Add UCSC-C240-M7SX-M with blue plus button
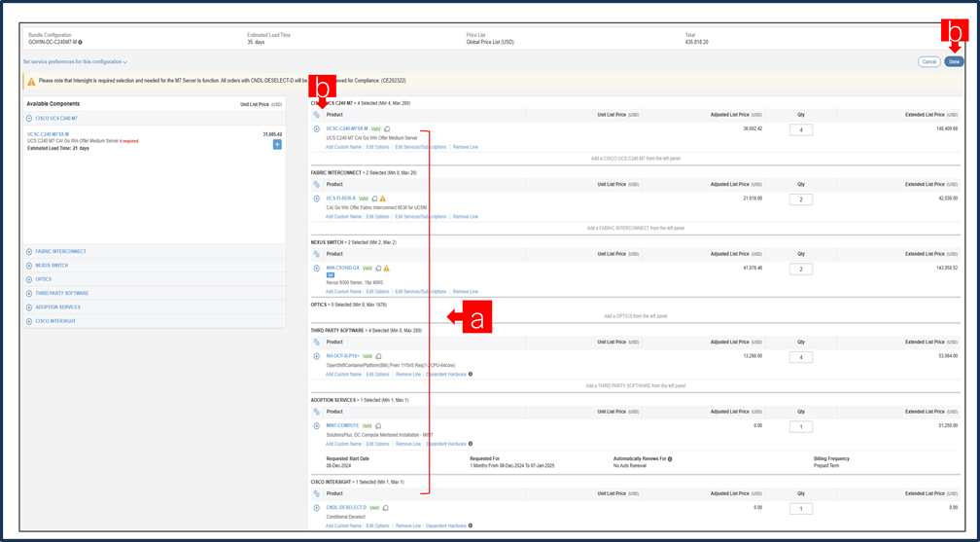The image size is (980, 542). [277, 145]
